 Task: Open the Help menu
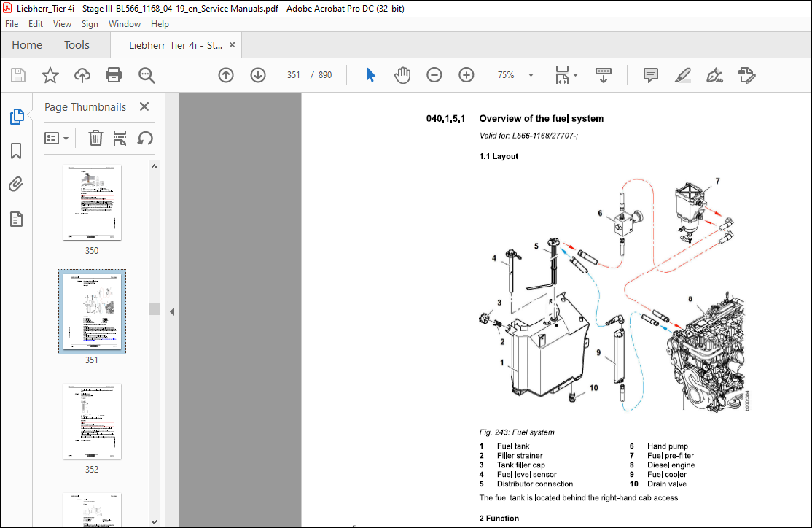click(160, 24)
